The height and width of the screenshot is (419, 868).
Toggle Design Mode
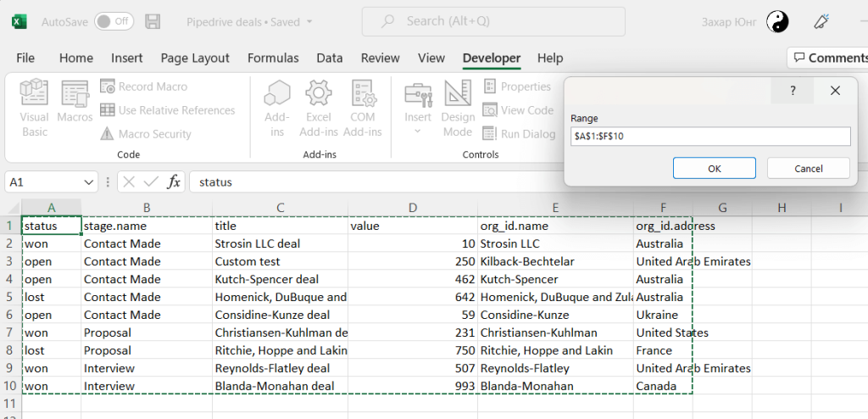[458, 108]
